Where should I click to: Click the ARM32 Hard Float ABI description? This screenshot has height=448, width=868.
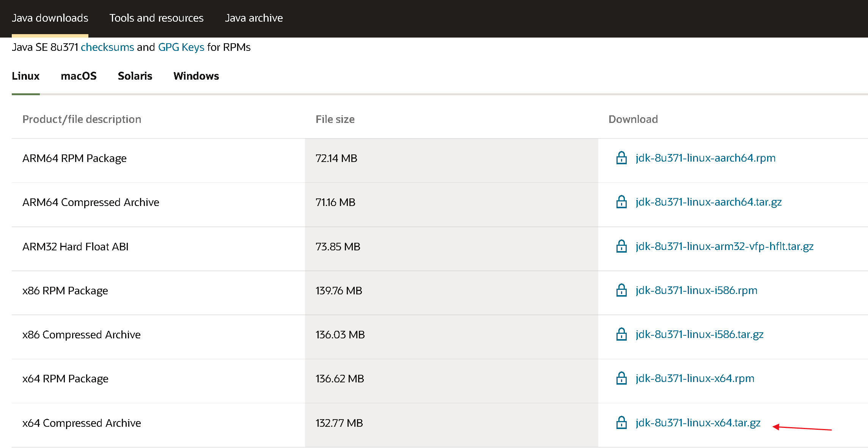(75, 247)
